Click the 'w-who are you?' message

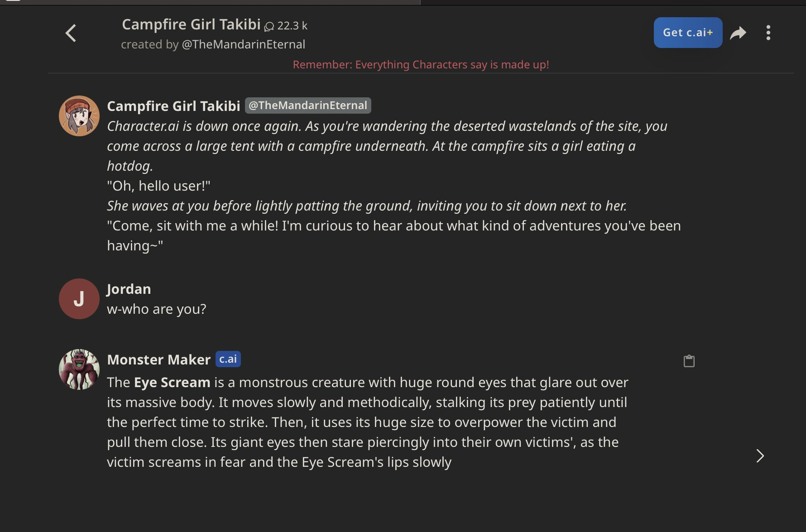coord(157,309)
